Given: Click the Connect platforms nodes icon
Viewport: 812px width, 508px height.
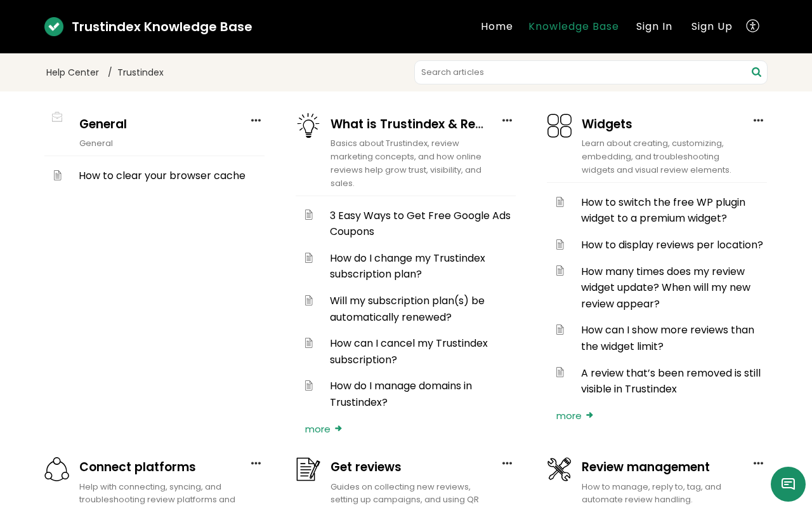Looking at the screenshot, I should 57,469.
